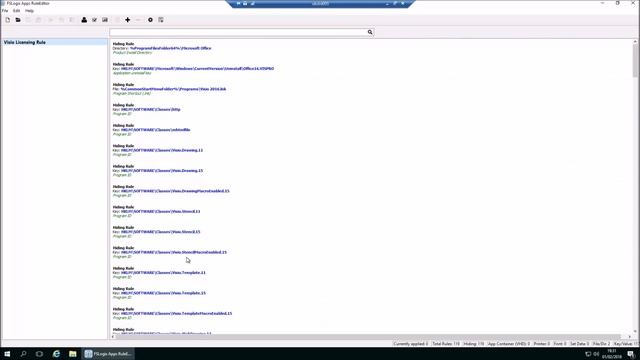Select the Visio.TemplateMacroEnabled.15 key rule
The height and width of the screenshot is (360, 640).
tap(172, 313)
